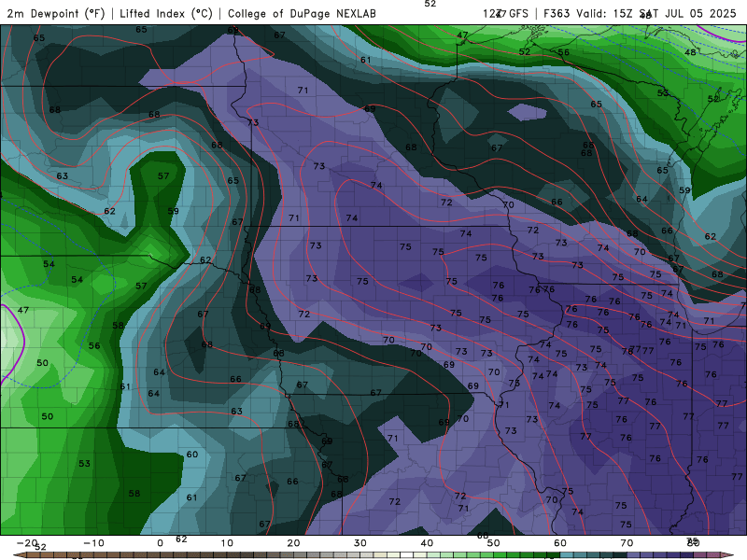Click the '40' color scale label

click(427, 543)
